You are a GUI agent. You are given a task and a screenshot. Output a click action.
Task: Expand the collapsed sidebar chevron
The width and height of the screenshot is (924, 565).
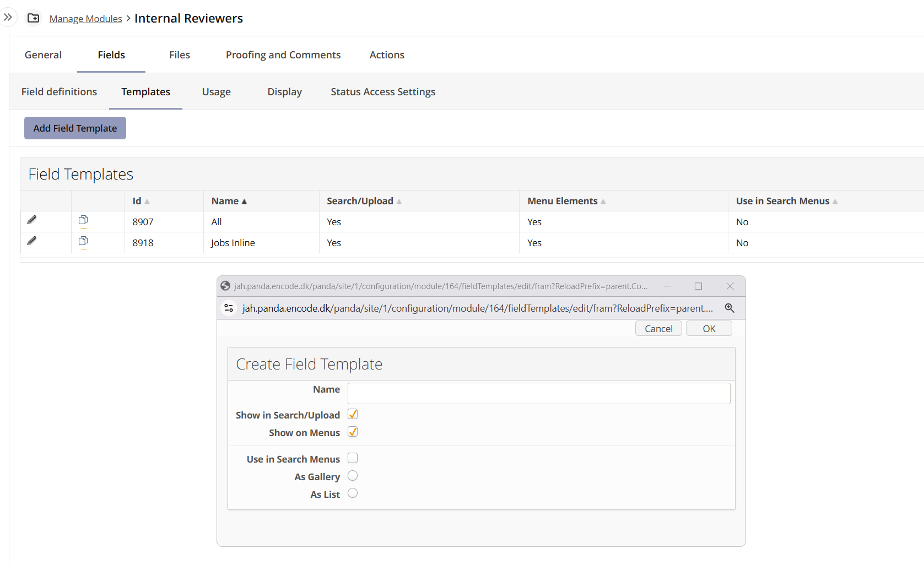(x=8, y=18)
